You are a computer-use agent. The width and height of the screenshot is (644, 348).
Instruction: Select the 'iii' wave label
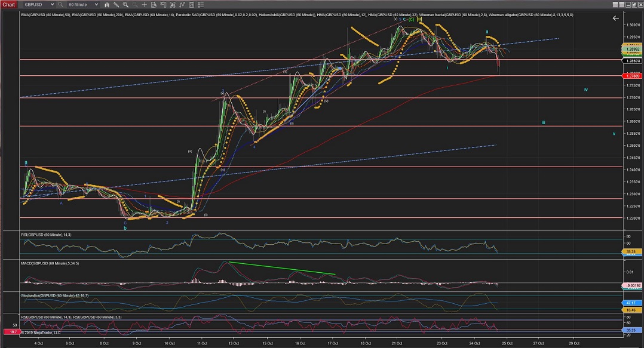pyautogui.click(x=543, y=123)
